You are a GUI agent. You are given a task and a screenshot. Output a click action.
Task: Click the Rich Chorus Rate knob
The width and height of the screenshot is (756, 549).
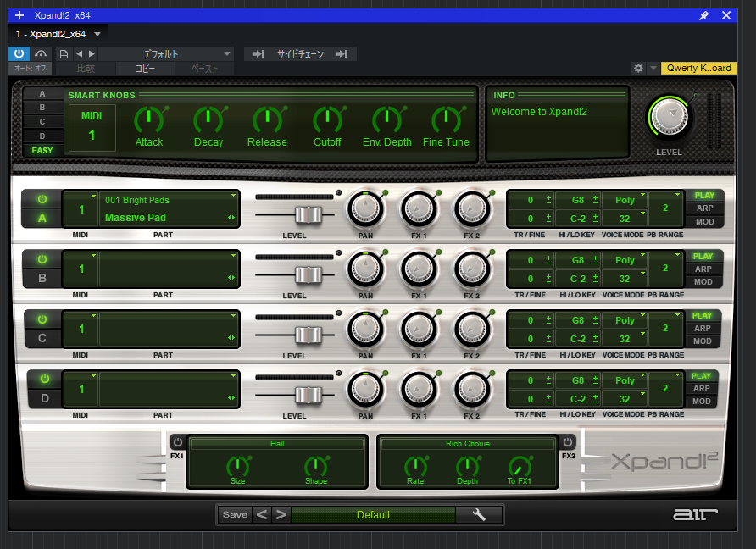(415, 466)
